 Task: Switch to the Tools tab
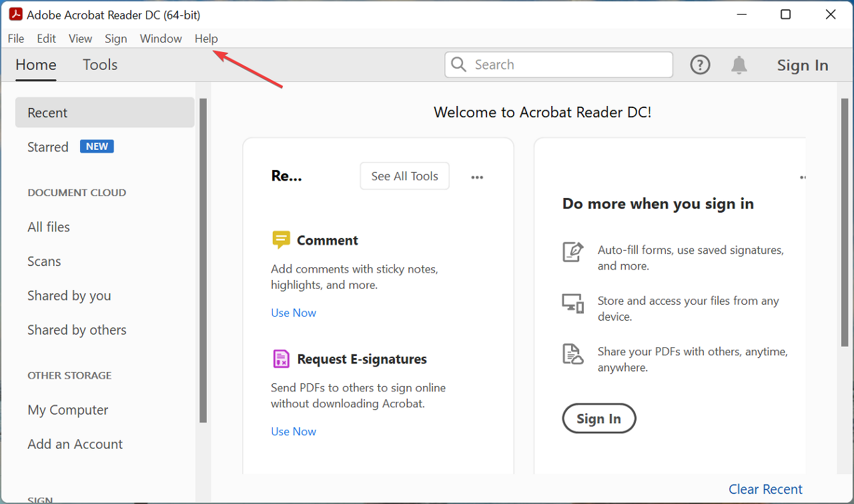100,65
